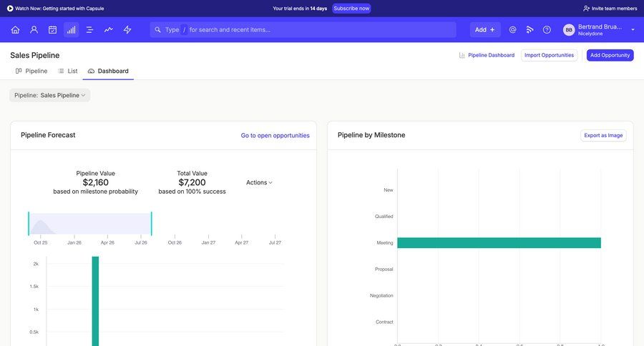This screenshot has width=644, height=346.
Task: Click the left handle of timeline range slider
Action: tap(29, 223)
